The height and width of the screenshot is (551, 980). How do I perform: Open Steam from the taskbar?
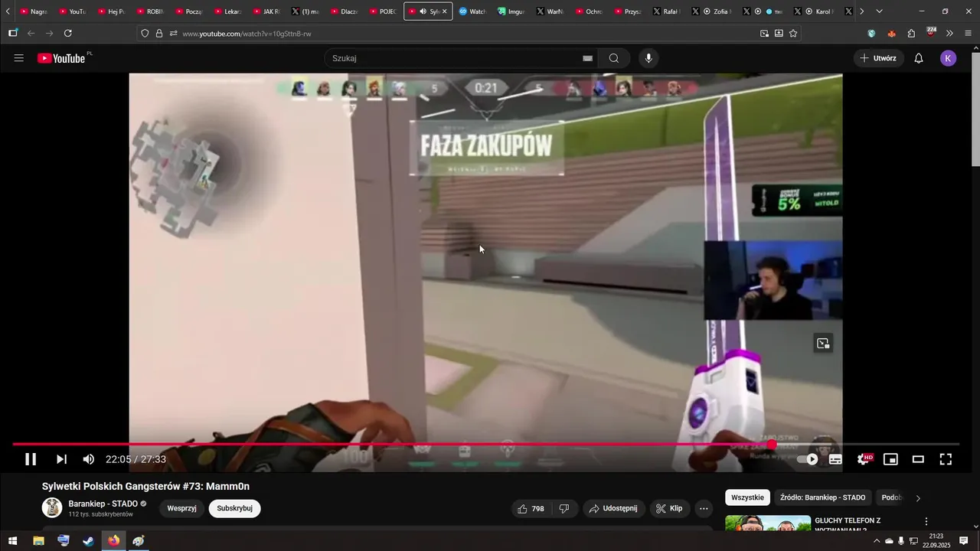(89, 541)
